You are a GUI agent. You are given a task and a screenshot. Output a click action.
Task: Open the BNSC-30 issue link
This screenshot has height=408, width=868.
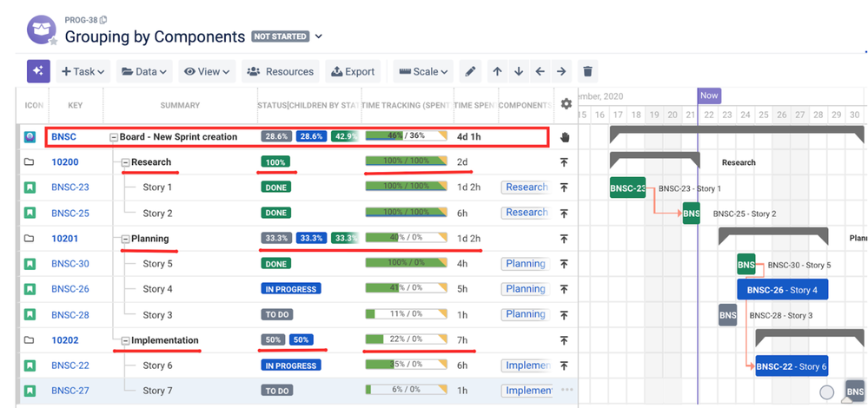[x=70, y=264]
